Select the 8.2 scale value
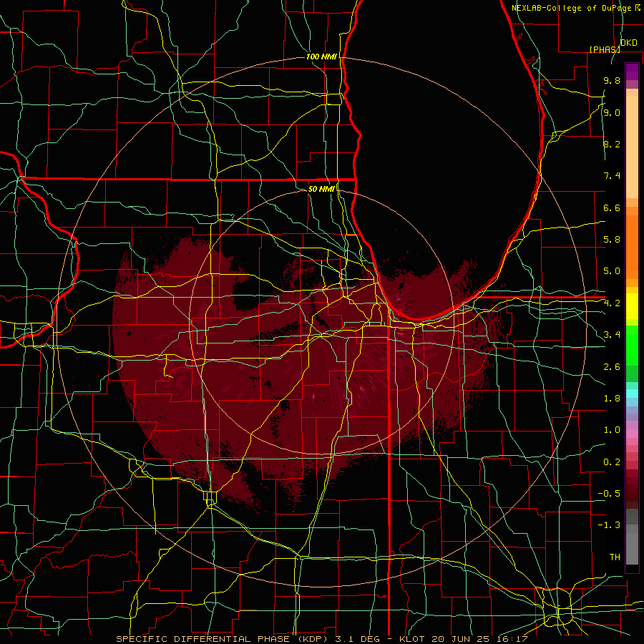Screen dimensions: 644x644 tap(612, 144)
